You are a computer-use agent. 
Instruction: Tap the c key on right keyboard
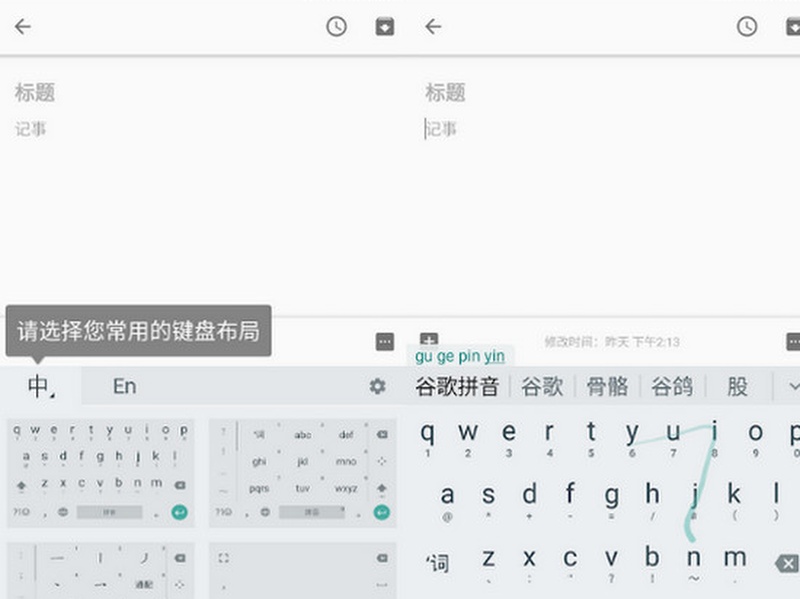(570, 564)
